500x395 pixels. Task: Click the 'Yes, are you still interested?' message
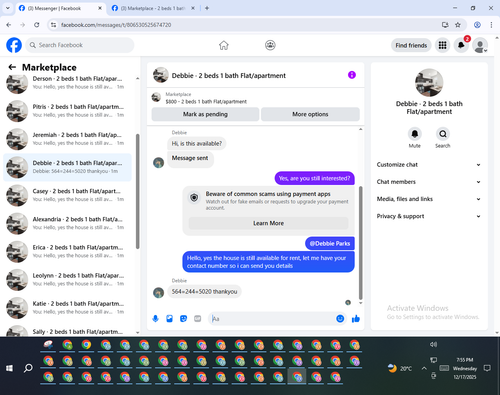coord(315,178)
